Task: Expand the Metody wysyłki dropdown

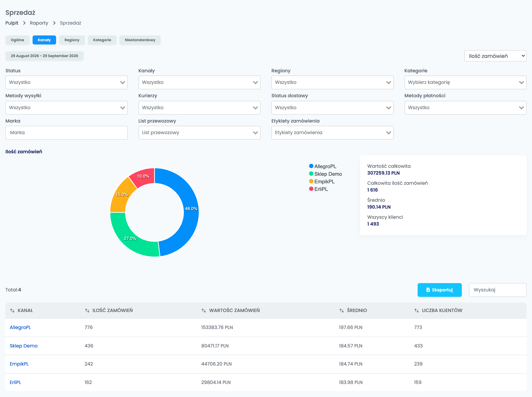Action: point(66,108)
